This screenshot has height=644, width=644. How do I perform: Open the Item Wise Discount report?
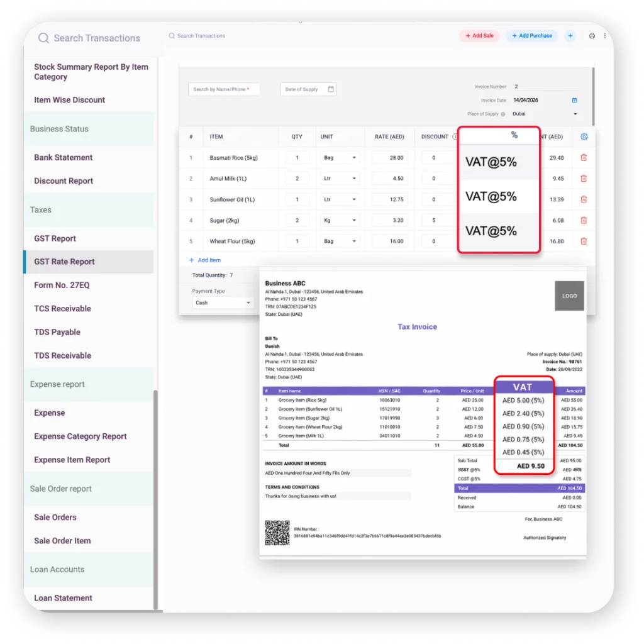point(69,100)
